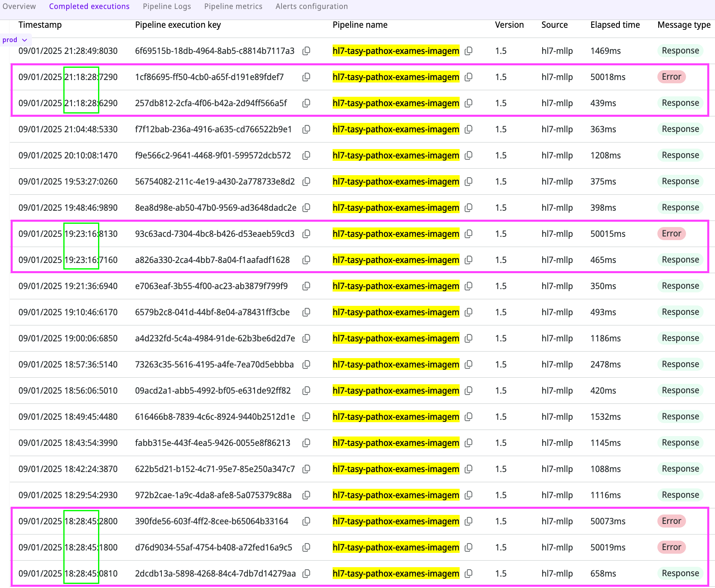Click the Pipeline execution key column header
Viewport: 715px width, 588px height.
pos(178,25)
